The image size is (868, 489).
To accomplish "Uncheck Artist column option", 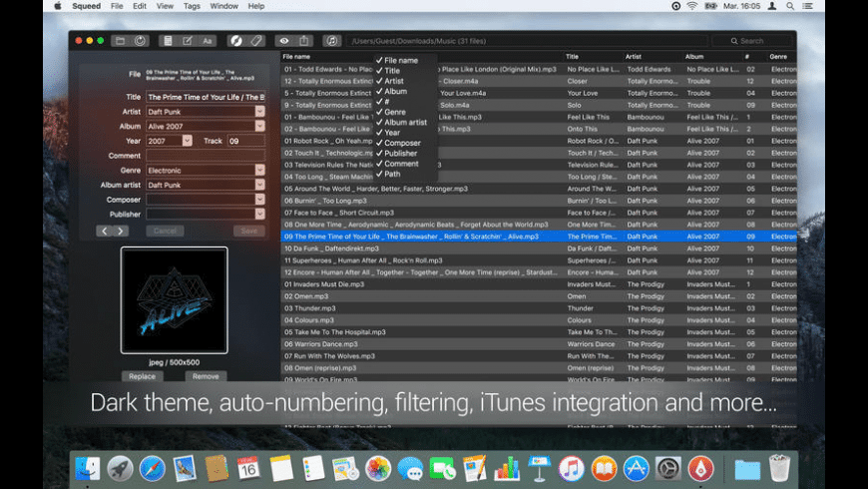I will coord(390,81).
